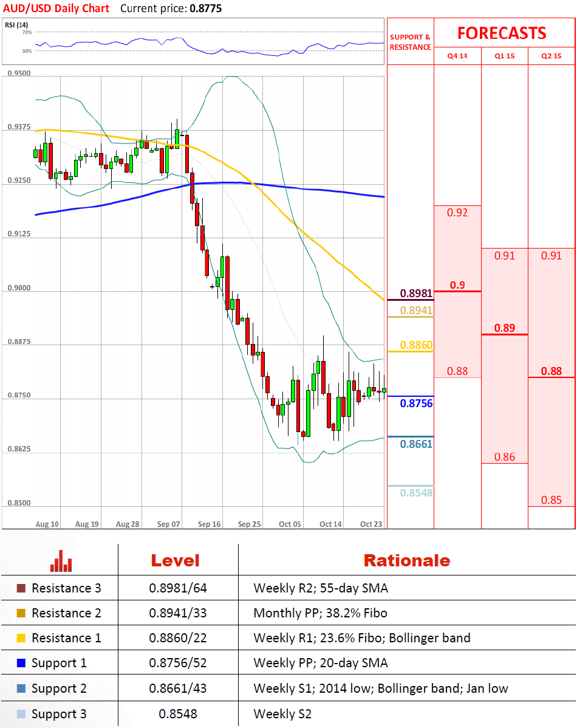The image size is (577, 728).
Task: Click the RSI (14) label
Action: pyautogui.click(x=16, y=25)
